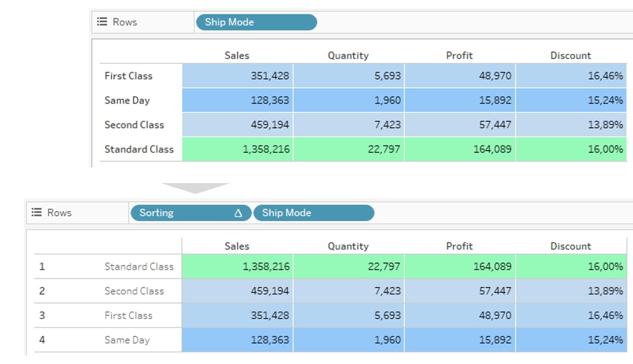The height and width of the screenshot is (364, 633).
Task: Select the First Class row label in upper table
Action: coord(128,76)
